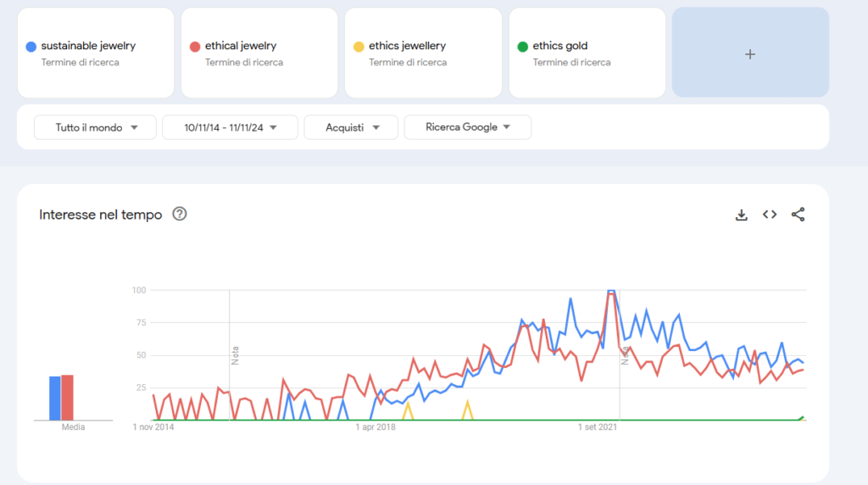Click the embed code icon

[x=770, y=215]
